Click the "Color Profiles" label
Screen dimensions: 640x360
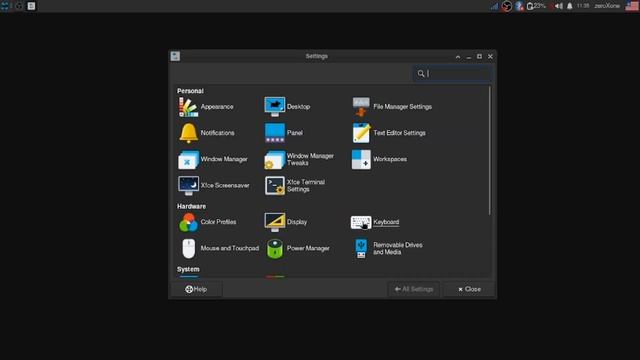(x=218, y=222)
